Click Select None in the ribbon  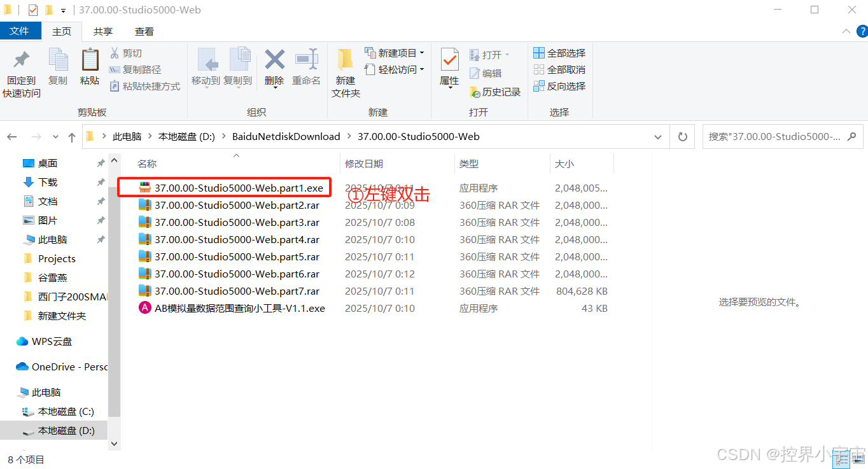click(x=559, y=69)
